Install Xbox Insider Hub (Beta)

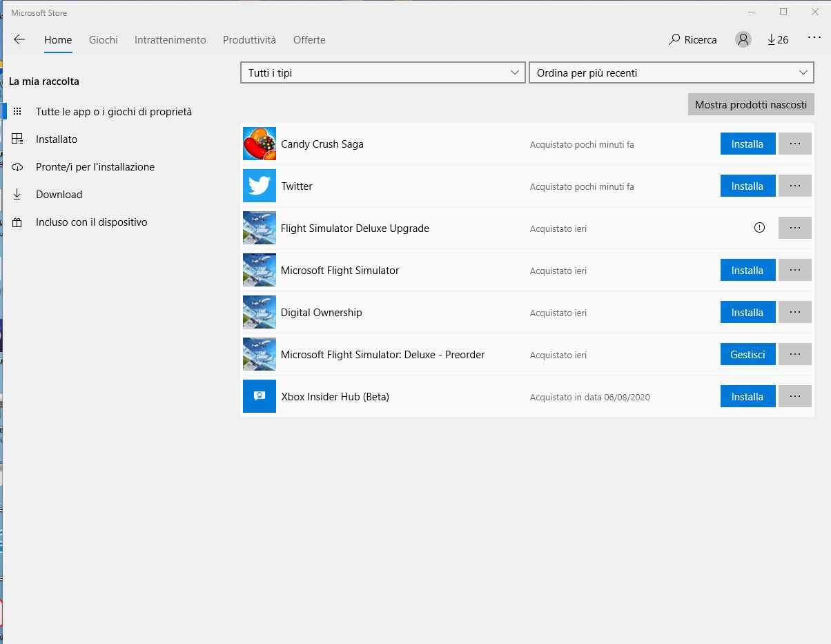pyautogui.click(x=748, y=397)
